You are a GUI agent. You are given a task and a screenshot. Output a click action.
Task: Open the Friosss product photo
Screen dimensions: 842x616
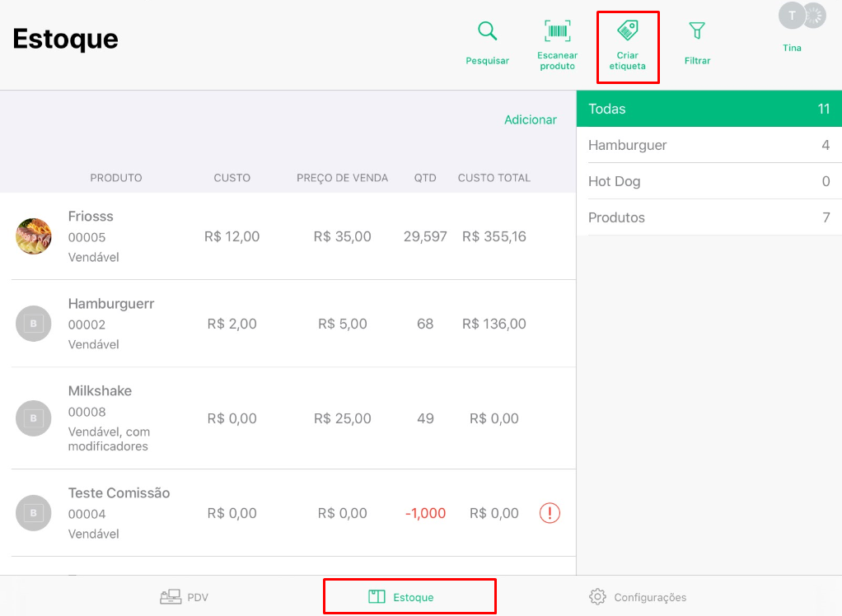click(33, 236)
